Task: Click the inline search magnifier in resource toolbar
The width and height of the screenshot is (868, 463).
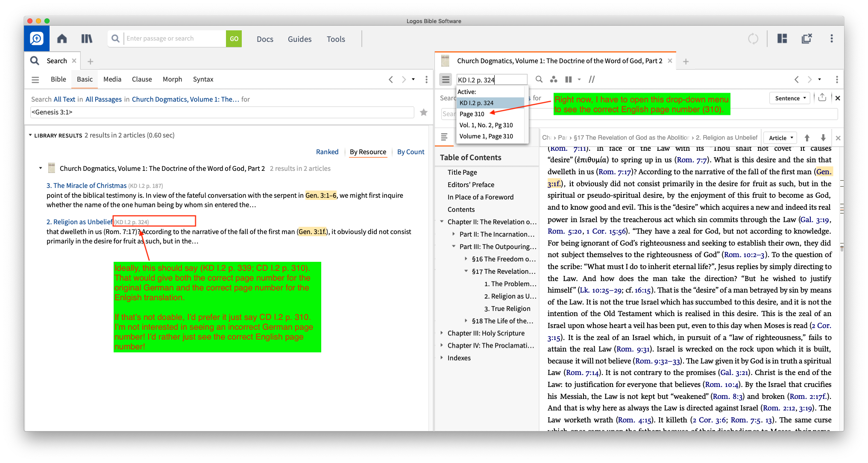Action: (x=539, y=79)
